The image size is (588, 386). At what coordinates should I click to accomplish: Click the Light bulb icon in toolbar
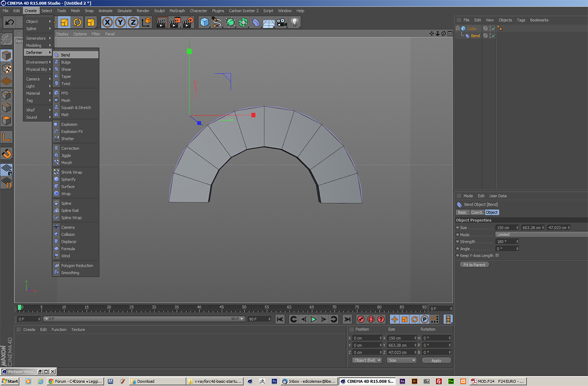[294, 23]
